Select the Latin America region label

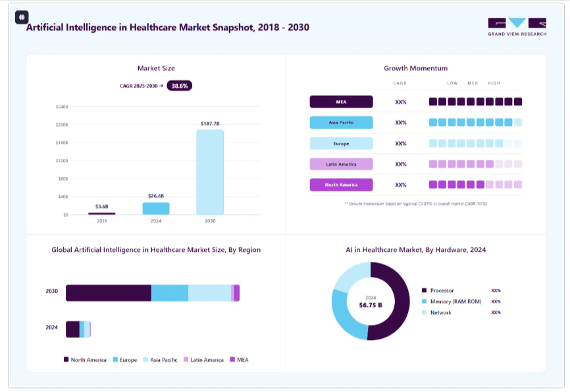(342, 164)
